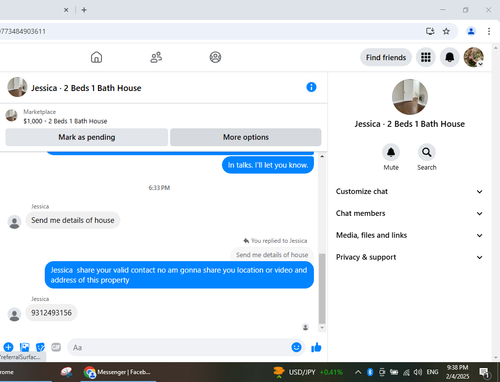Image resolution: width=500 pixels, height=382 pixels.
Task: Click the message '9312493156'
Action: click(x=51, y=313)
